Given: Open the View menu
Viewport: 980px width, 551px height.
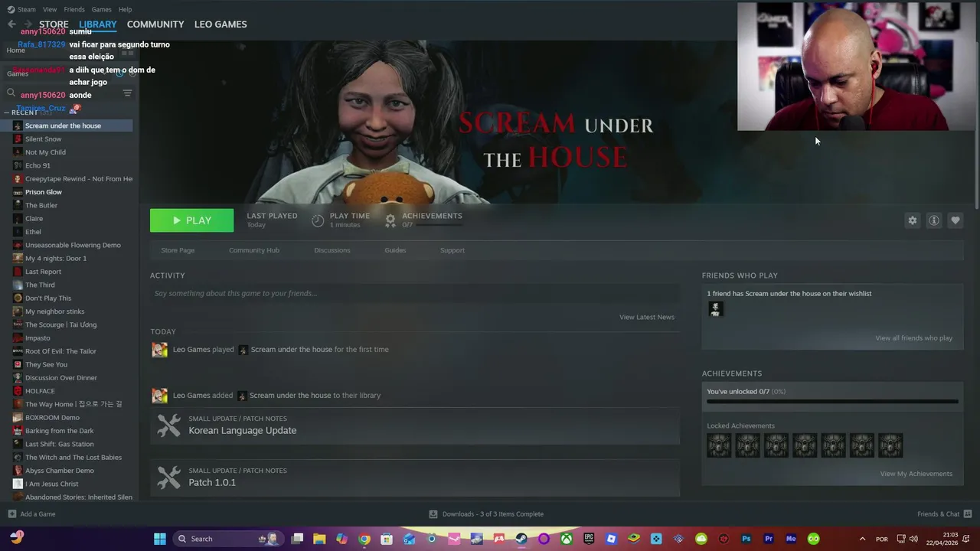Looking at the screenshot, I should click(x=50, y=9).
